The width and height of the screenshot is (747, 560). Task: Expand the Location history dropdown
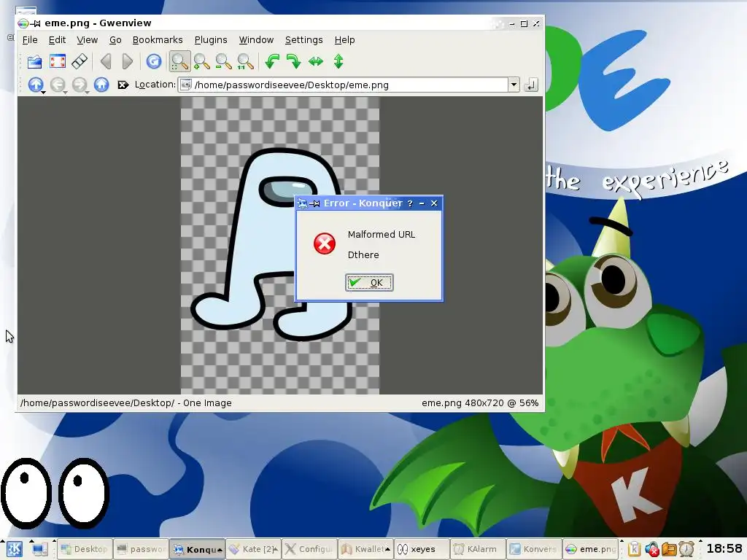coord(514,85)
